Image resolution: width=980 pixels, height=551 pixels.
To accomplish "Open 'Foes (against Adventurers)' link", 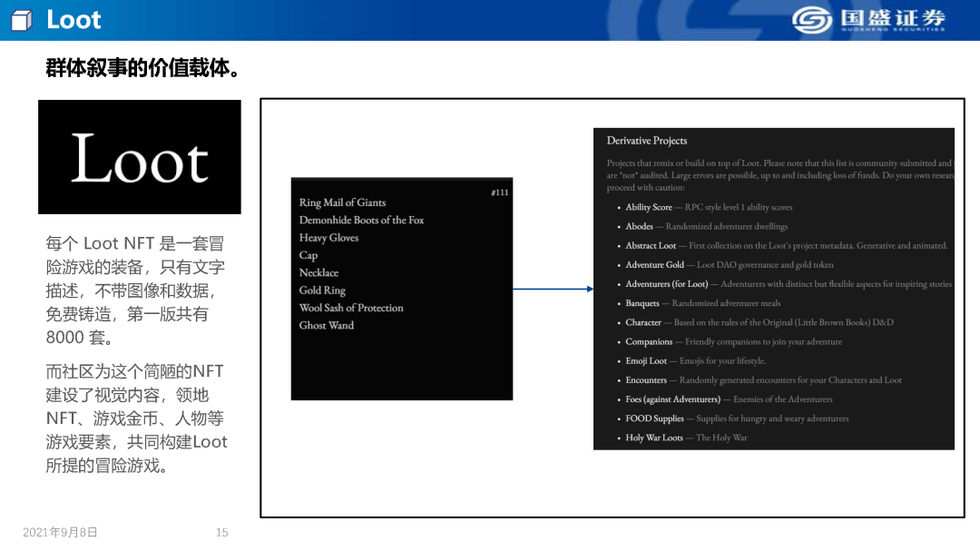I will coord(673,399).
